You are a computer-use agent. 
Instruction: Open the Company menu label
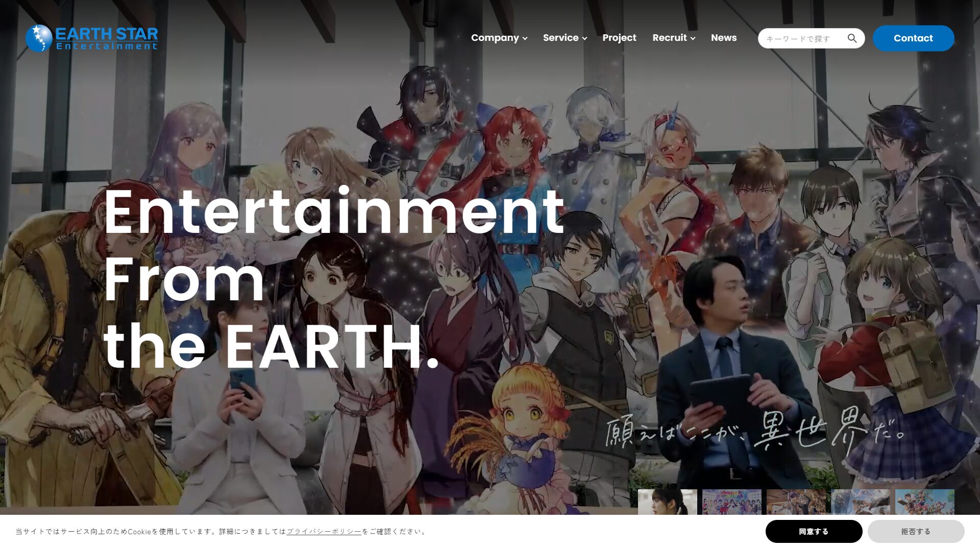click(x=495, y=38)
